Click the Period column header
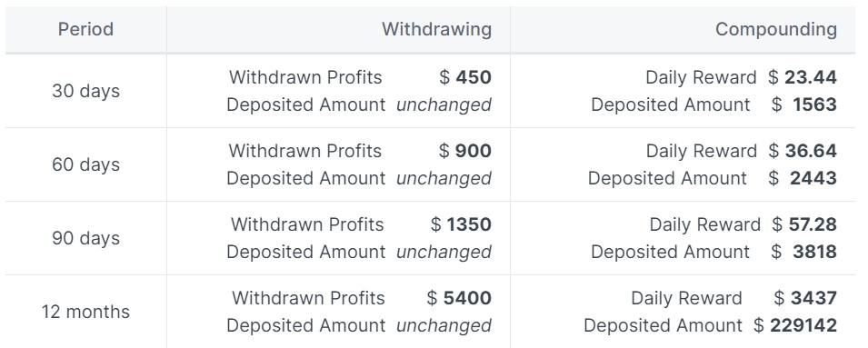This screenshot has height=348, width=868. coord(85,29)
